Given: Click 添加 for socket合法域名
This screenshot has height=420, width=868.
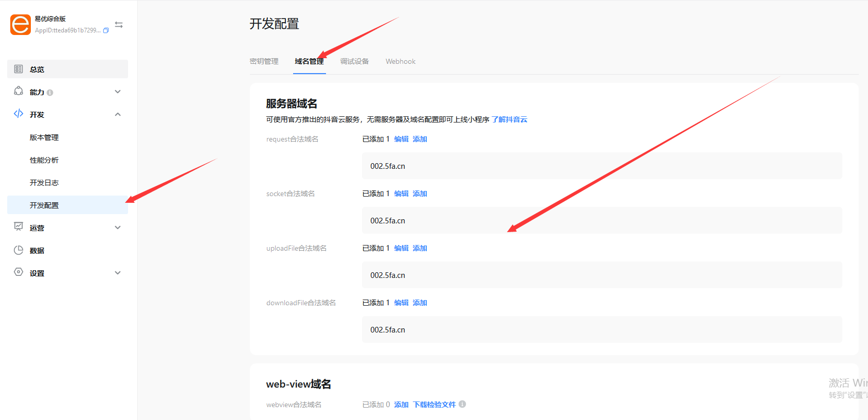Looking at the screenshot, I should click(420, 194).
